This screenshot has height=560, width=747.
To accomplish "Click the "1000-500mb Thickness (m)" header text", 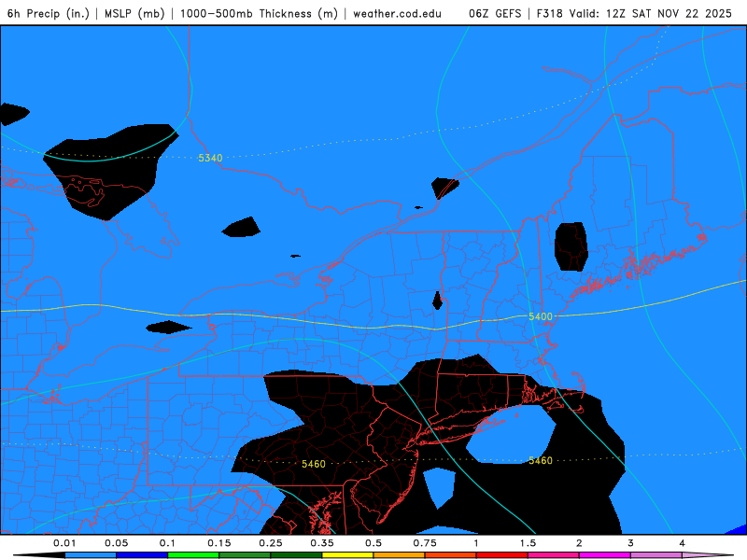I will click(259, 13).
